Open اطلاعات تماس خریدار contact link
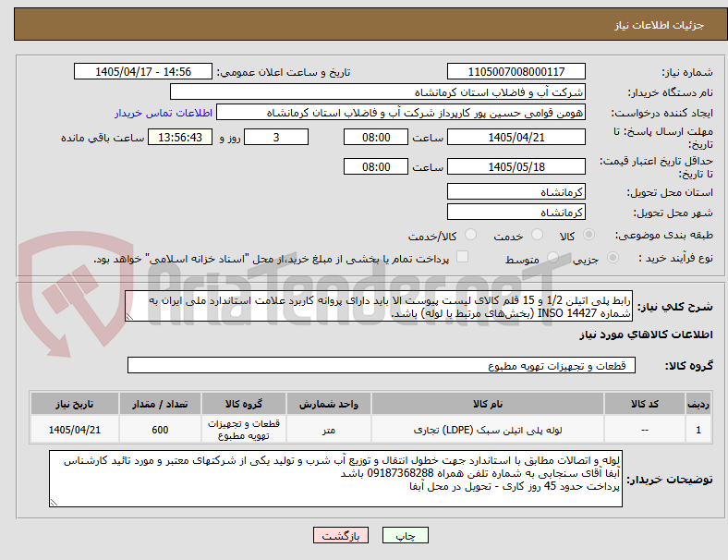This screenshot has height=560, width=728. [164, 113]
